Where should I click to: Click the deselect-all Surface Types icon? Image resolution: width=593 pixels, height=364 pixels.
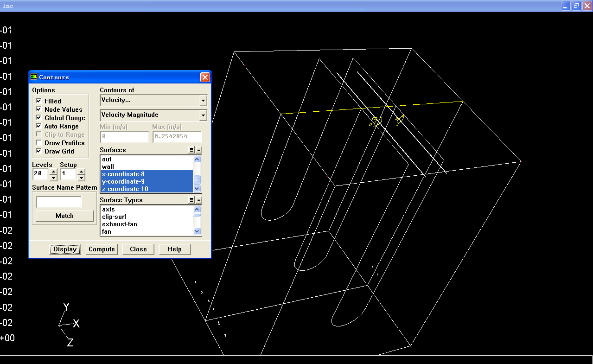[199, 200]
